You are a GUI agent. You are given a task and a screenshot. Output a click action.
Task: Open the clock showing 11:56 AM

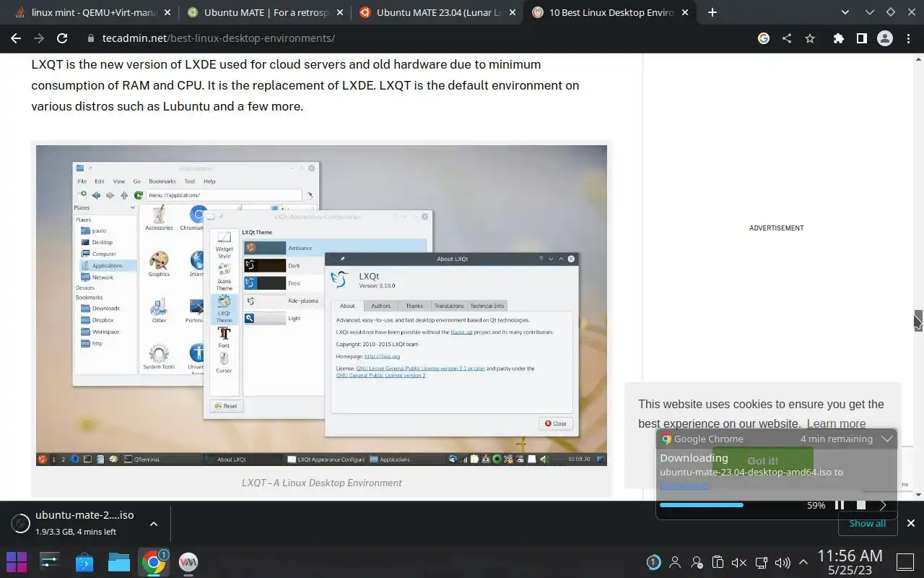pos(850,561)
